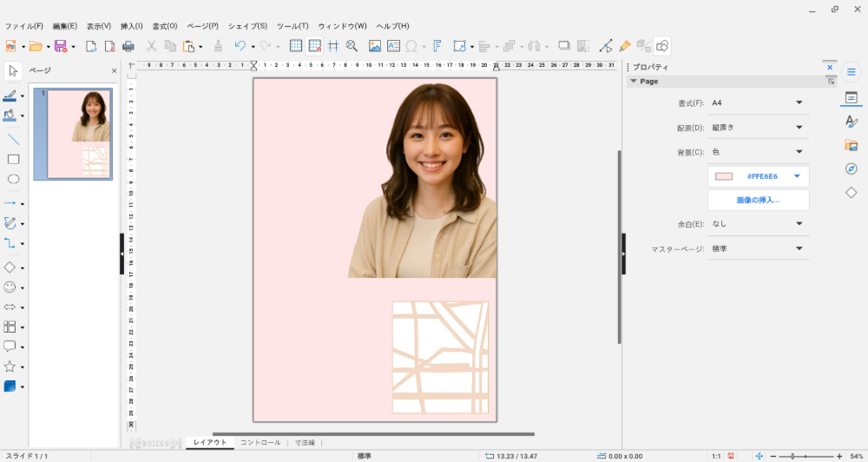Viewport: 868px width, 462px height.
Task: Toggle the Glue Points icon
Action: [x=625, y=46]
